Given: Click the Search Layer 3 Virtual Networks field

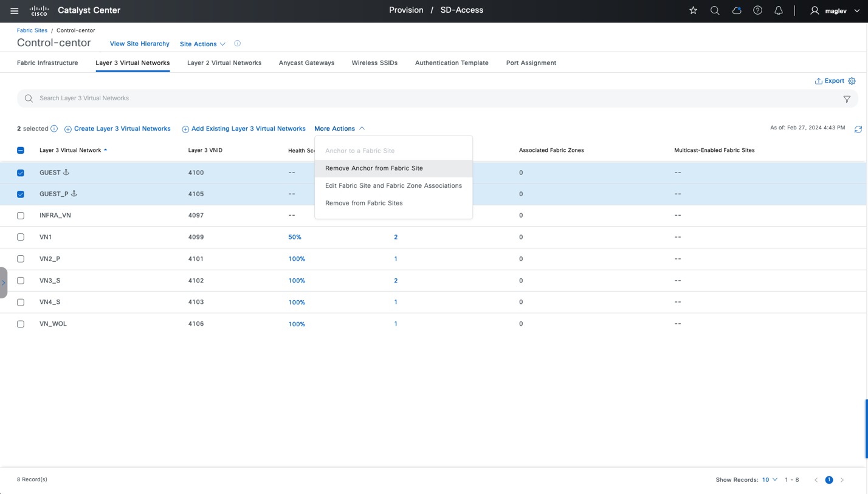Looking at the screenshot, I should (425, 98).
